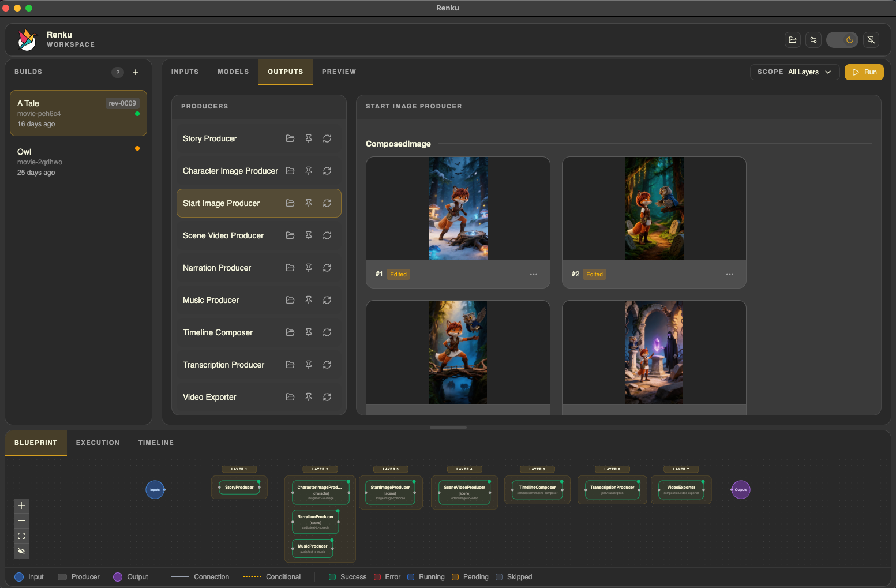Open folder for Story Producer
The image size is (896, 588).
click(290, 138)
